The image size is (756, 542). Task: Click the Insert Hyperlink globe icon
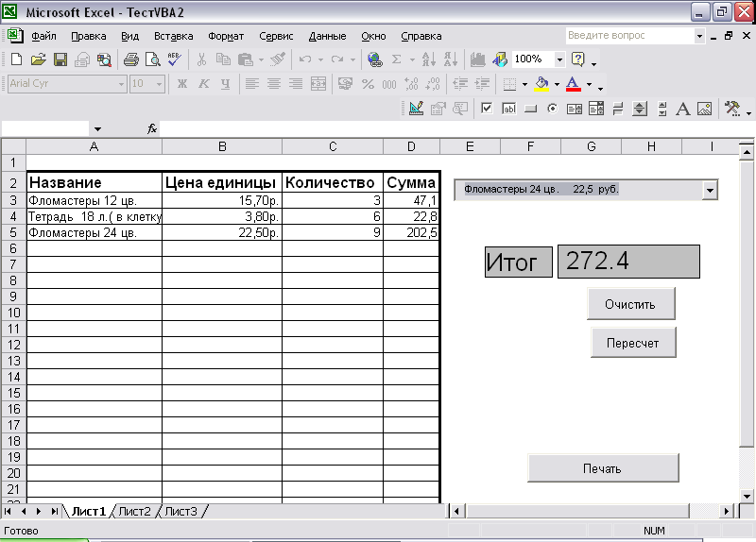(x=374, y=59)
